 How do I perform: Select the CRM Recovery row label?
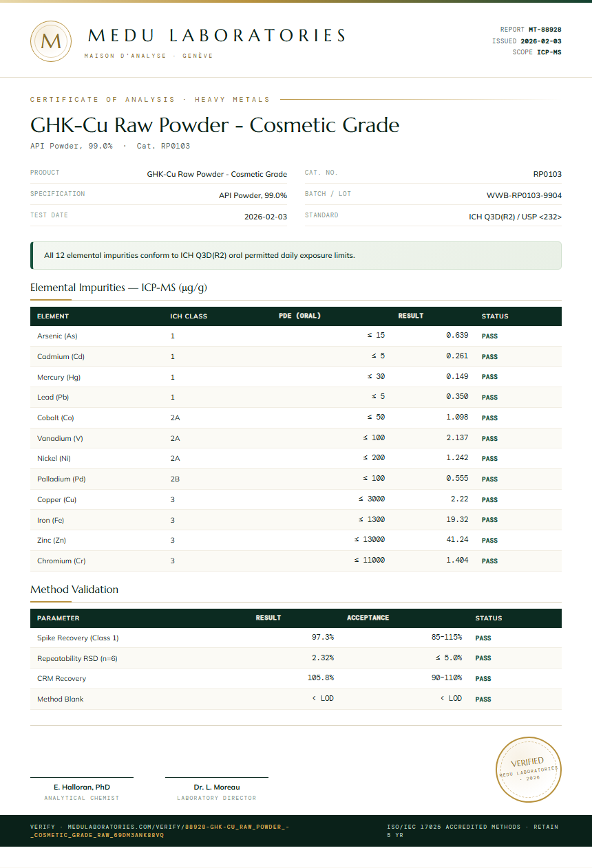pyautogui.click(x=62, y=679)
